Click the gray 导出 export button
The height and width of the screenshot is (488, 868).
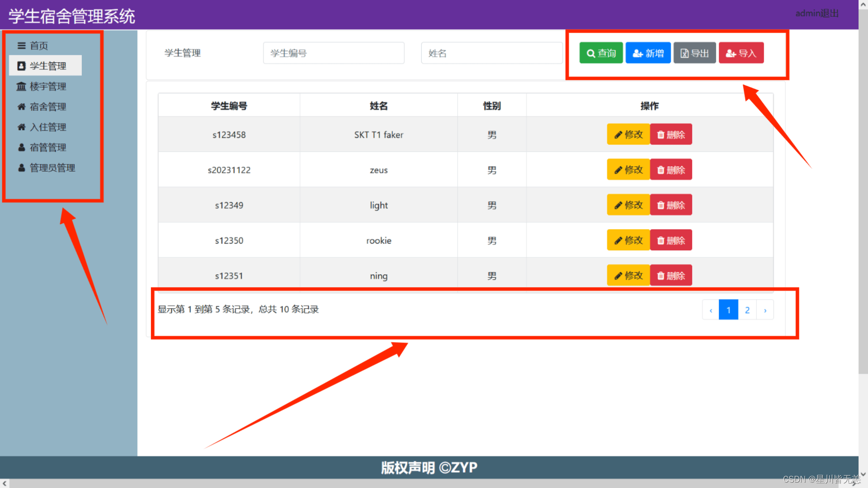pos(694,53)
